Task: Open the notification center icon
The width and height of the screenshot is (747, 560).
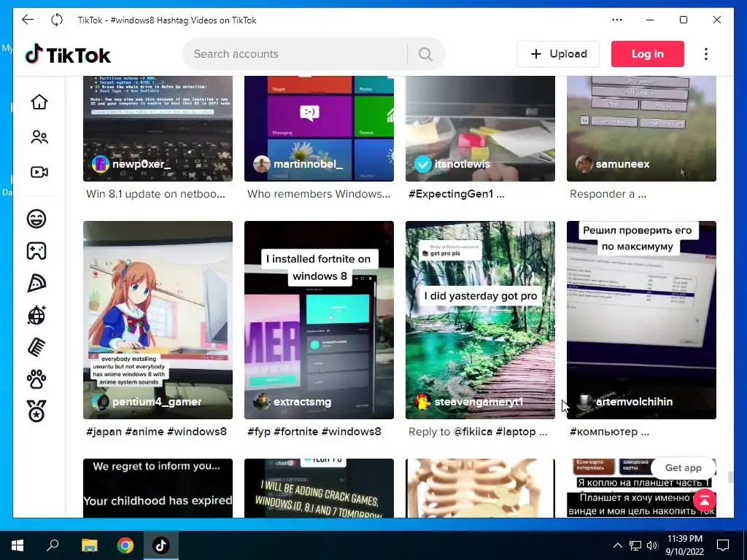Action: tap(723, 545)
